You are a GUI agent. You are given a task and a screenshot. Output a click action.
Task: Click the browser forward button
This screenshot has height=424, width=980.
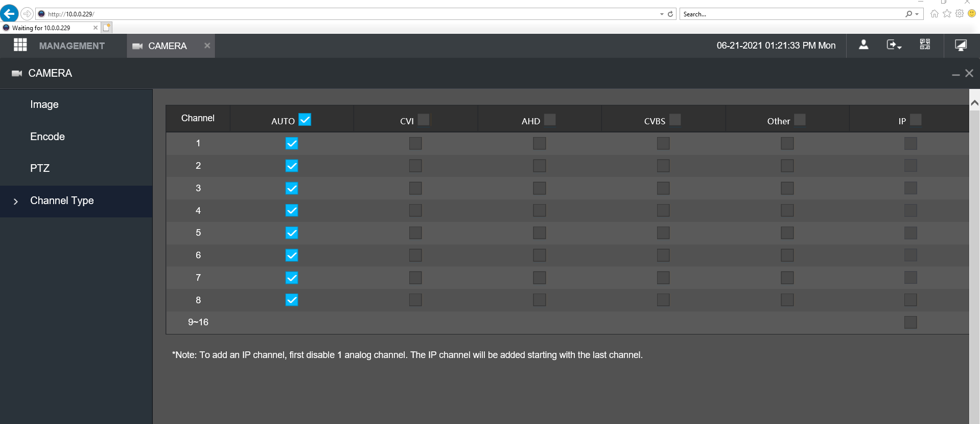(x=27, y=14)
